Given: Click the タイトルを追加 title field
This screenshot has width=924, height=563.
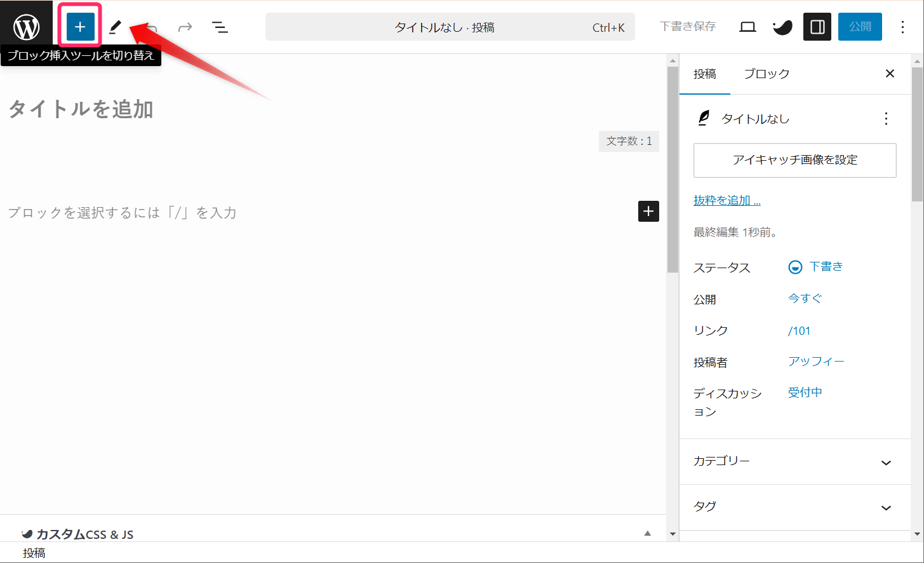Looking at the screenshot, I should pos(81,109).
